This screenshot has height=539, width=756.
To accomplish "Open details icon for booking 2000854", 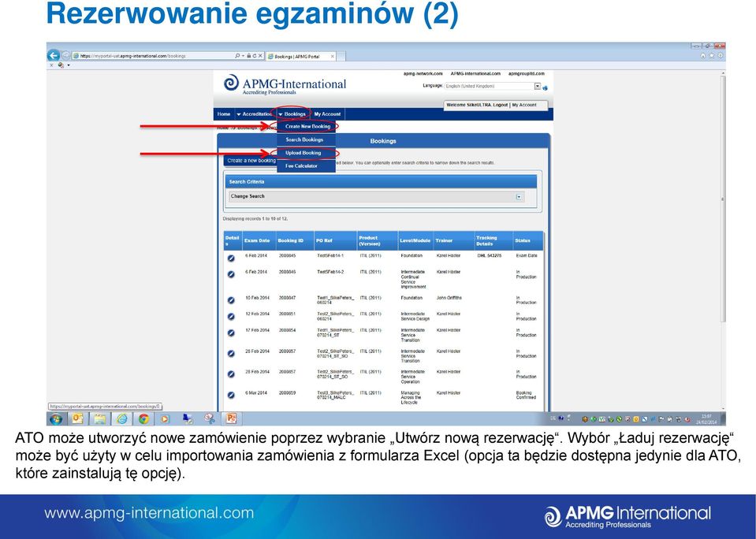I will [231, 333].
